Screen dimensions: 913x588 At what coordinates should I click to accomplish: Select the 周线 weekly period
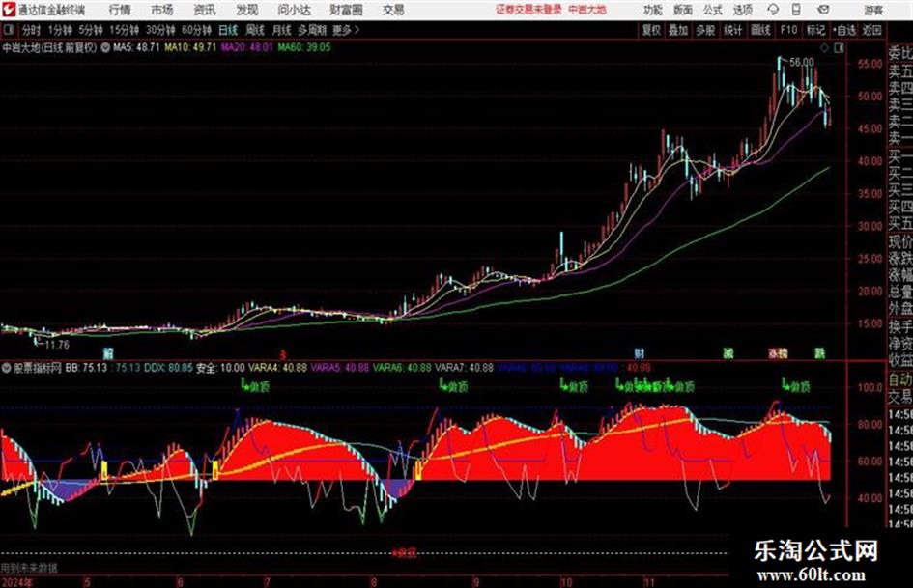click(255, 30)
